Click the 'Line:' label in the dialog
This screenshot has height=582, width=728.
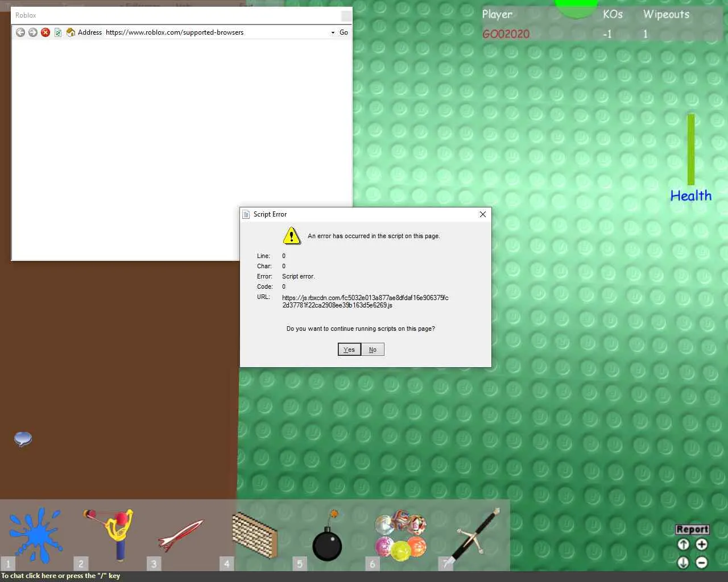pyautogui.click(x=263, y=256)
